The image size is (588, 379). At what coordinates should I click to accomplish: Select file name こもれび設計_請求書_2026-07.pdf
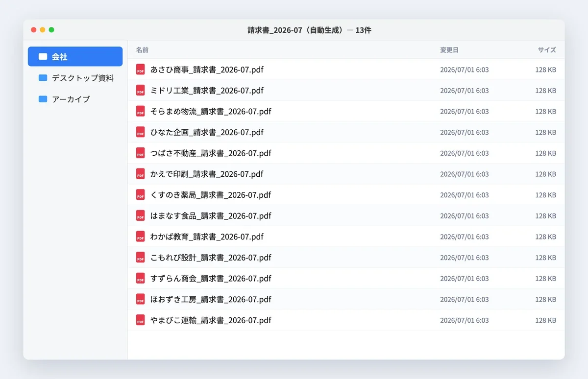tap(211, 258)
